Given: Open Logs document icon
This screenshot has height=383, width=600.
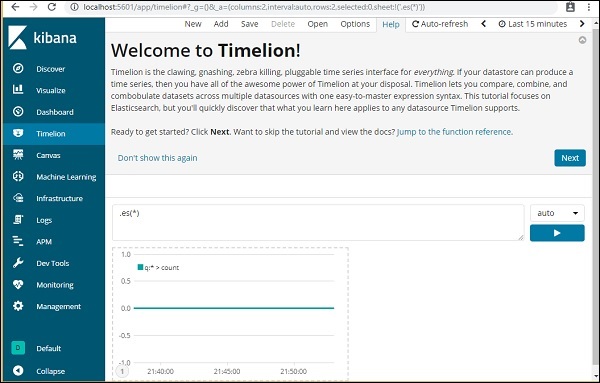Looking at the screenshot, I should point(18,220).
